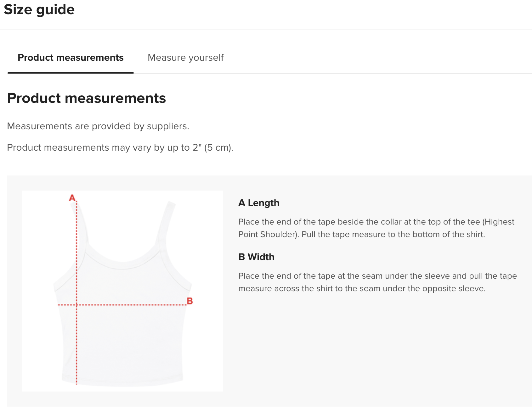Click the bottom hem of the tank top
This screenshot has height=417, width=532.
pos(122,382)
